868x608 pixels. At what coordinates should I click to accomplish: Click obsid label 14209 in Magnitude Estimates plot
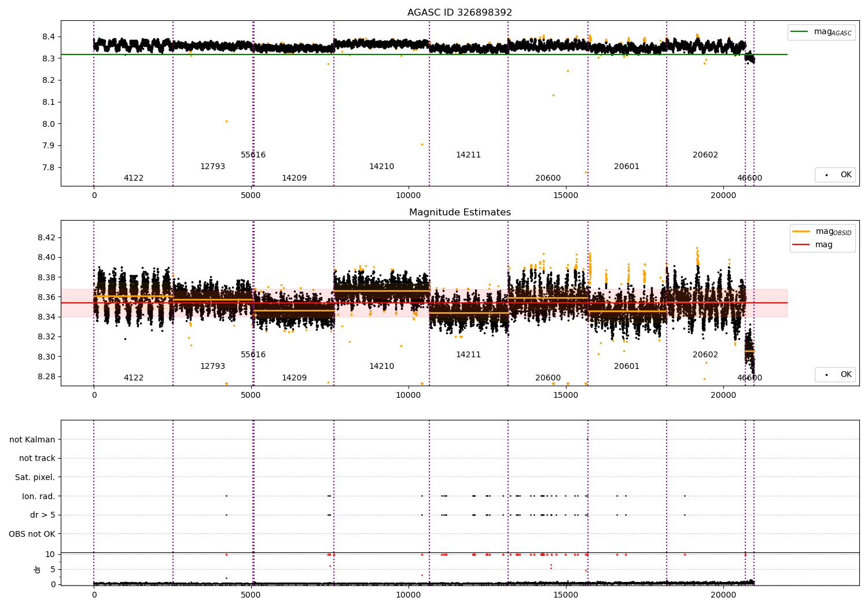click(x=294, y=378)
